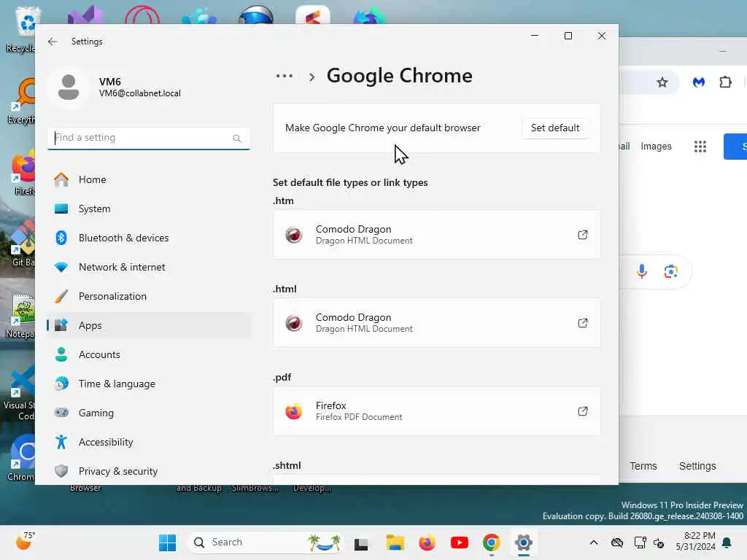Open the Windows Start menu
This screenshot has height=560, width=747.
(x=167, y=542)
